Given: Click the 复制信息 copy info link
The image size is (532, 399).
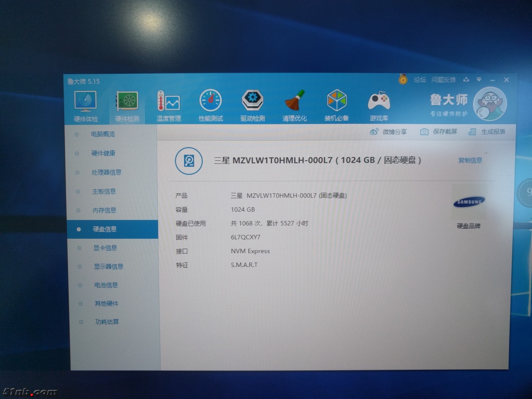Looking at the screenshot, I should [470, 160].
